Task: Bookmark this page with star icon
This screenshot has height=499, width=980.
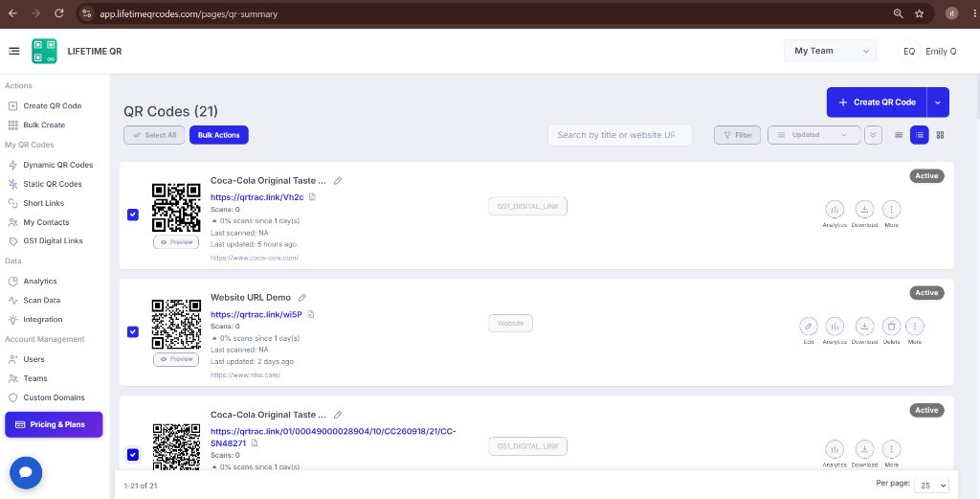Action: coord(920,13)
